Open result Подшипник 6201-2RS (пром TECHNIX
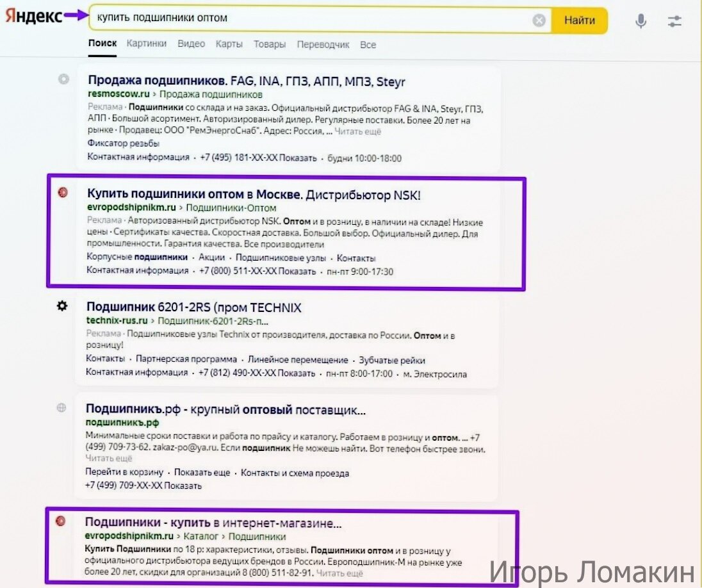 click(194, 307)
